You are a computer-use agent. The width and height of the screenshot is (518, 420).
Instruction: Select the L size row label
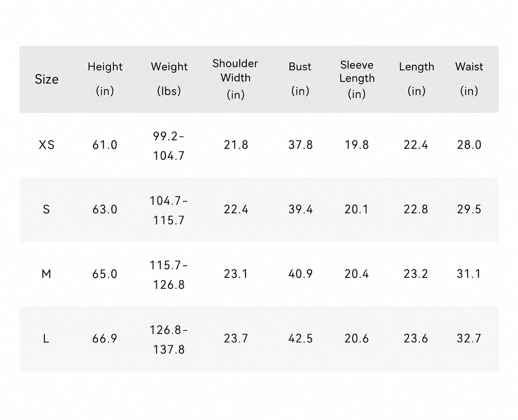click(46, 339)
